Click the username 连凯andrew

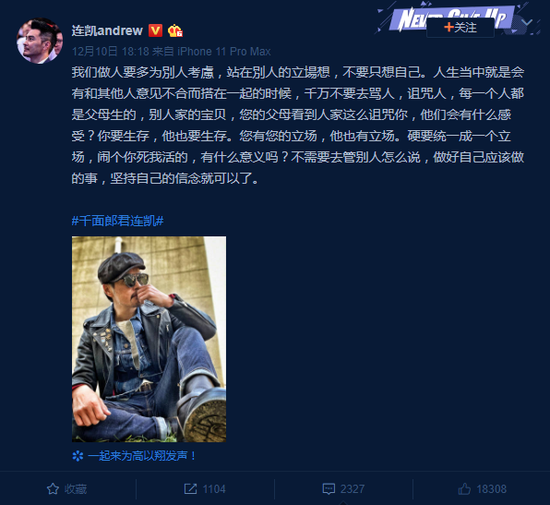[x=107, y=31]
